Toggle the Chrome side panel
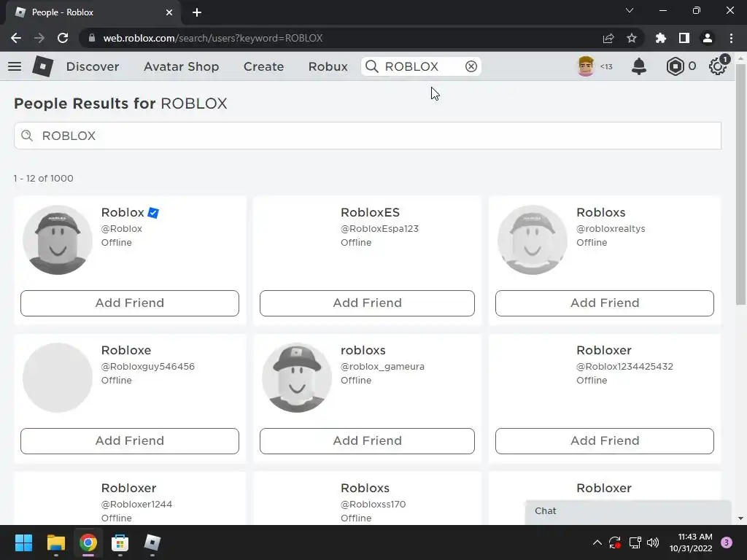Screen dimensions: 747x560 point(684,38)
